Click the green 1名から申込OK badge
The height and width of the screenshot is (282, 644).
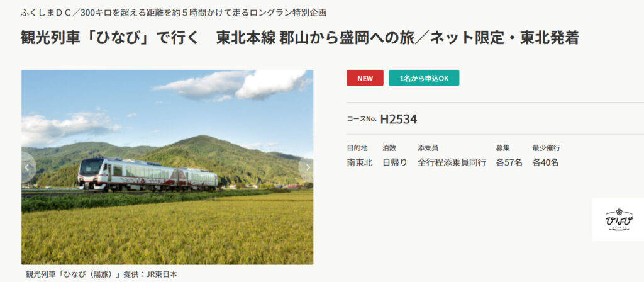coord(424,78)
